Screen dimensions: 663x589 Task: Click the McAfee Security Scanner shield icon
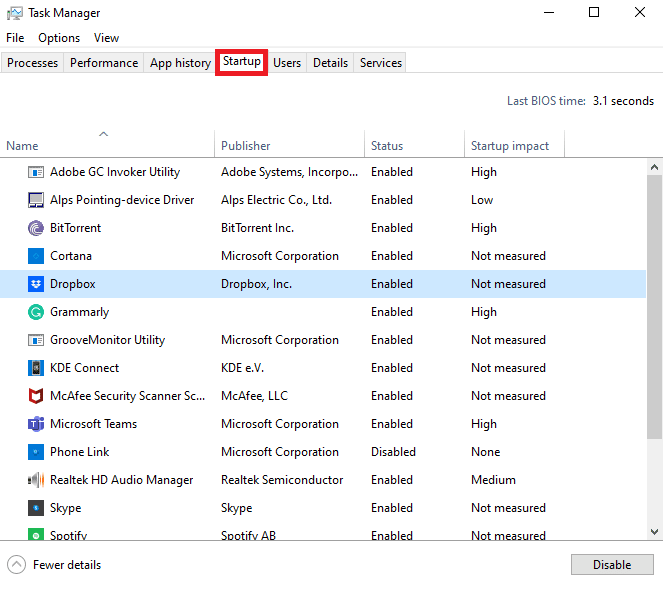point(36,396)
